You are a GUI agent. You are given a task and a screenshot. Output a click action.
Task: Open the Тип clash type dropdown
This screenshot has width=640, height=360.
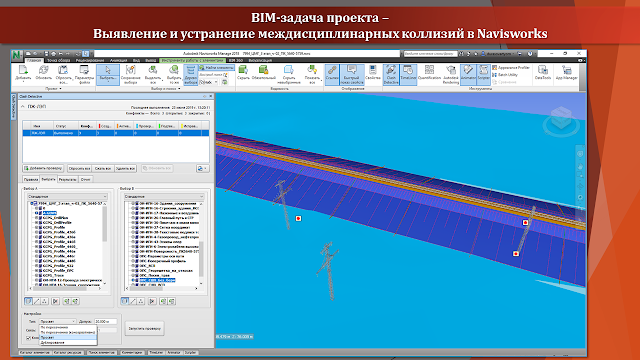coord(57,322)
